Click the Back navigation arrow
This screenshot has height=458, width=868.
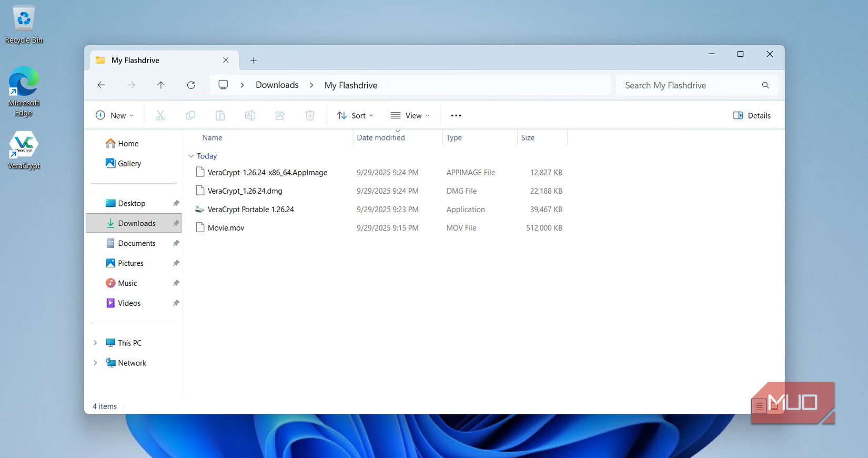(x=102, y=85)
